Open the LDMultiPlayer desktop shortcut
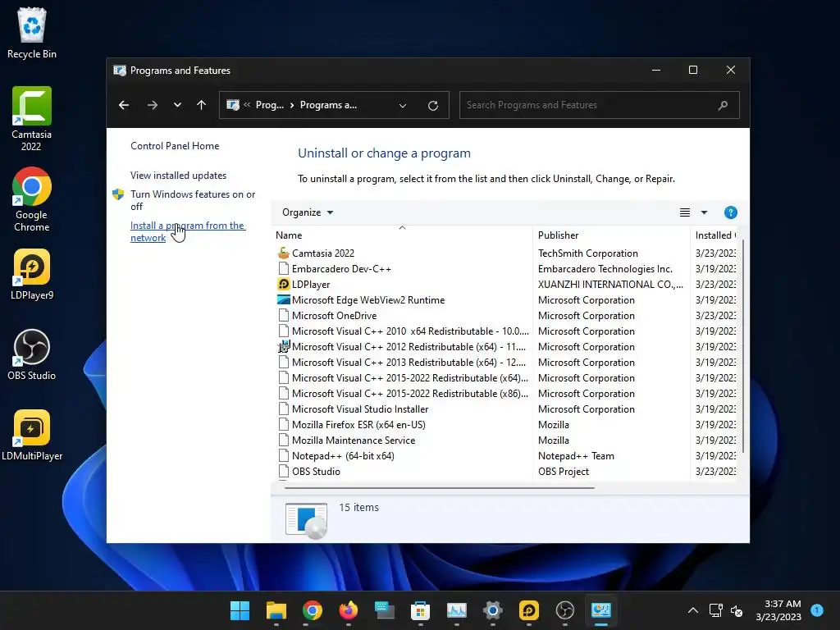This screenshot has height=630, width=840. click(x=32, y=435)
